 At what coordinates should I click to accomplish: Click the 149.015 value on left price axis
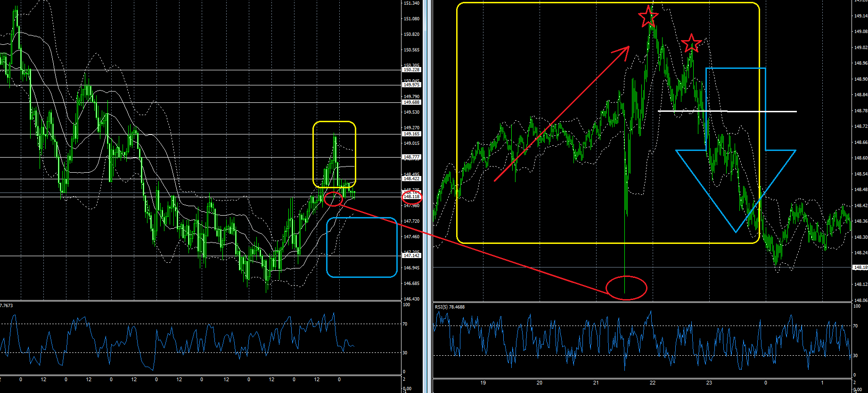(411, 143)
